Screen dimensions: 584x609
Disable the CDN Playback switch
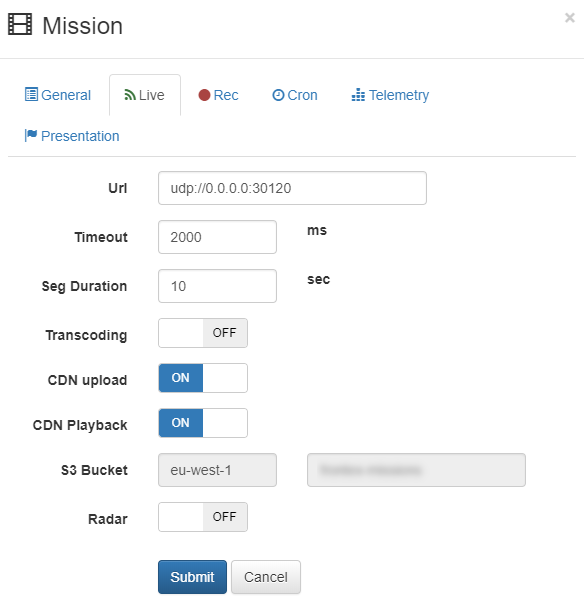pos(203,423)
